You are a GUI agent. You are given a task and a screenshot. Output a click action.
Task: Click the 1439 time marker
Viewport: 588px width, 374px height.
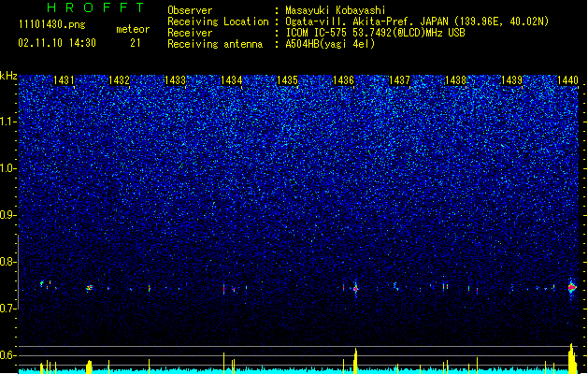tap(511, 80)
